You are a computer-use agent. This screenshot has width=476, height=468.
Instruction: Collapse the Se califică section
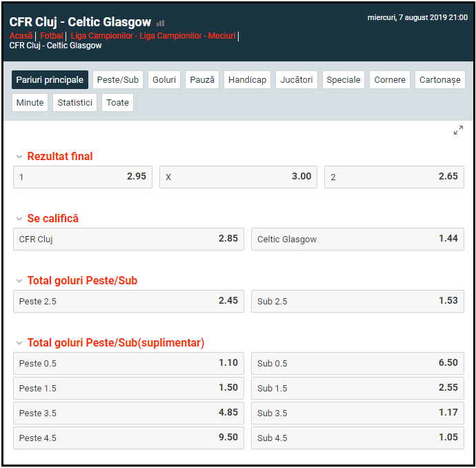[19, 219]
